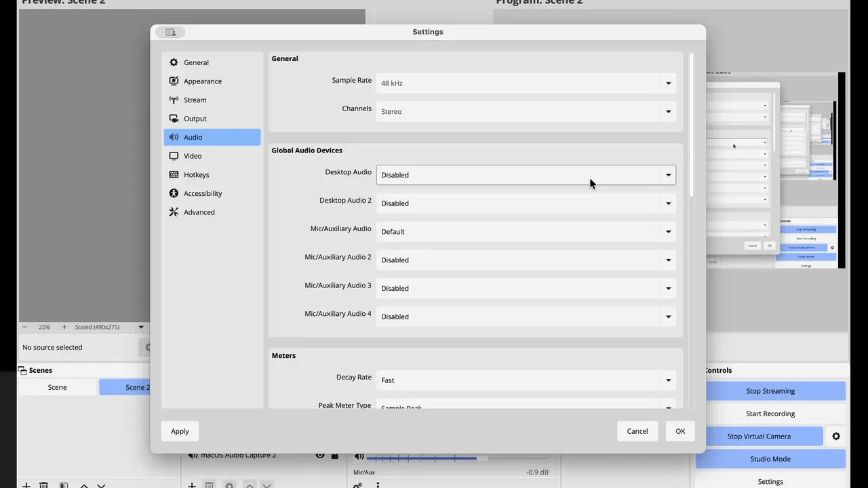Viewport: 868px width, 488px height.
Task: Open the Desktop Audio dropdown
Action: [526, 175]
